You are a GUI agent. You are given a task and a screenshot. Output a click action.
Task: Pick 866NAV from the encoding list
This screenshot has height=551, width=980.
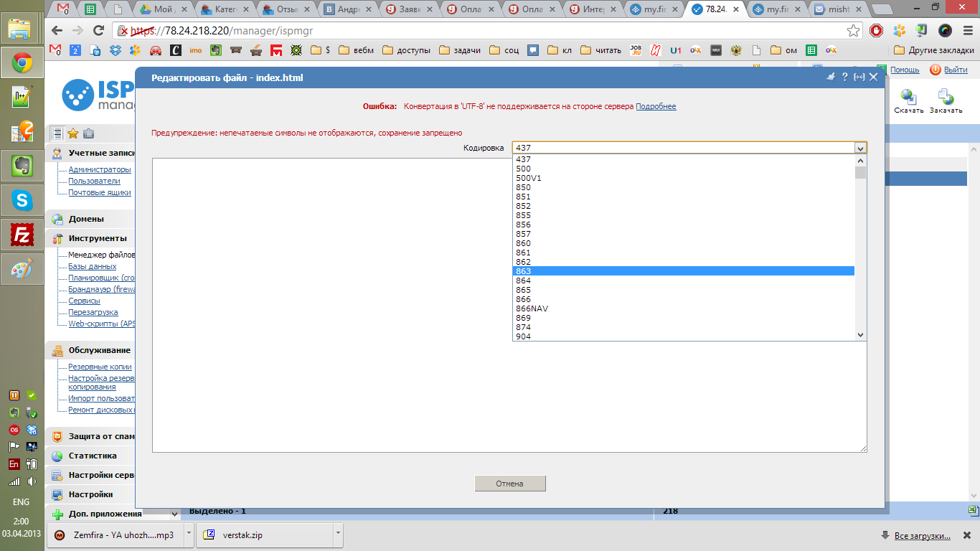[x=532, y=309]
